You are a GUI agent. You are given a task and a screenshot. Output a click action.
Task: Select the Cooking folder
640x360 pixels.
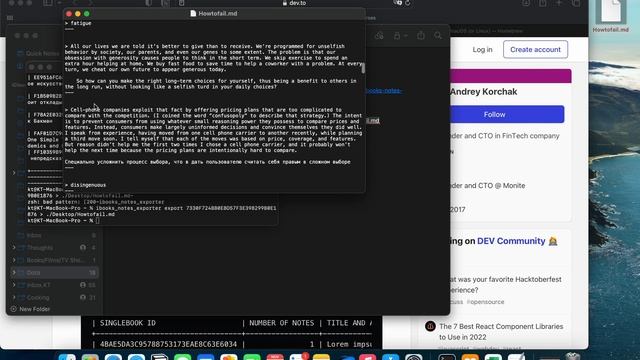click(x=54, y=297)
